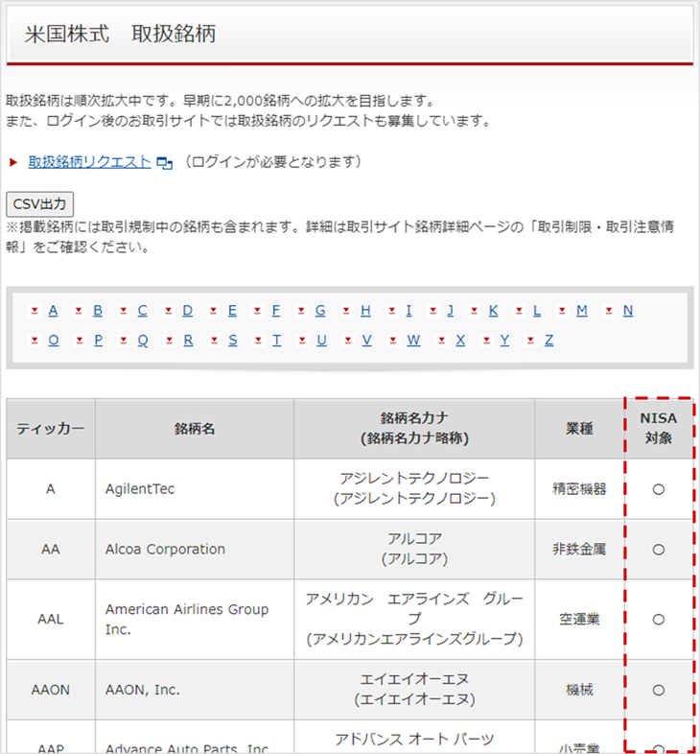The height and width of the screenshot is (754, 700).
Task: Click the CSV出力 button
Action: (39, 204)
